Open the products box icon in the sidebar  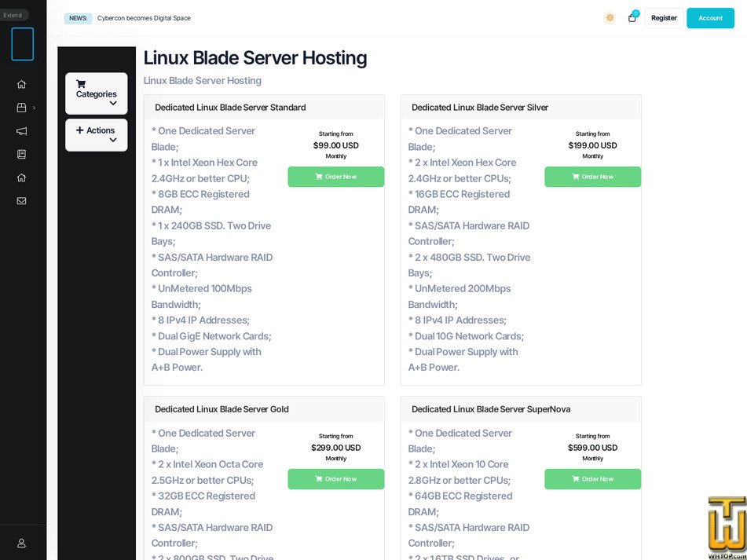coord(21,108)
